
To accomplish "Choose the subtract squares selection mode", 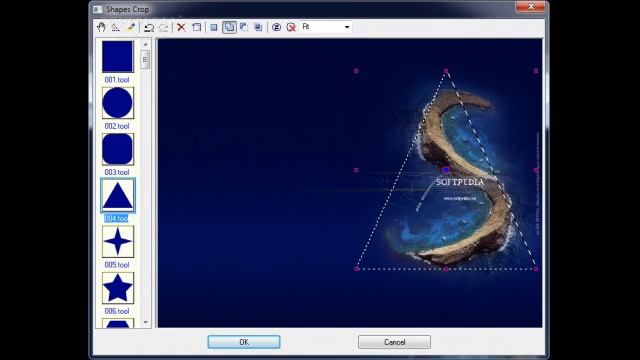I will click(244, 27).
